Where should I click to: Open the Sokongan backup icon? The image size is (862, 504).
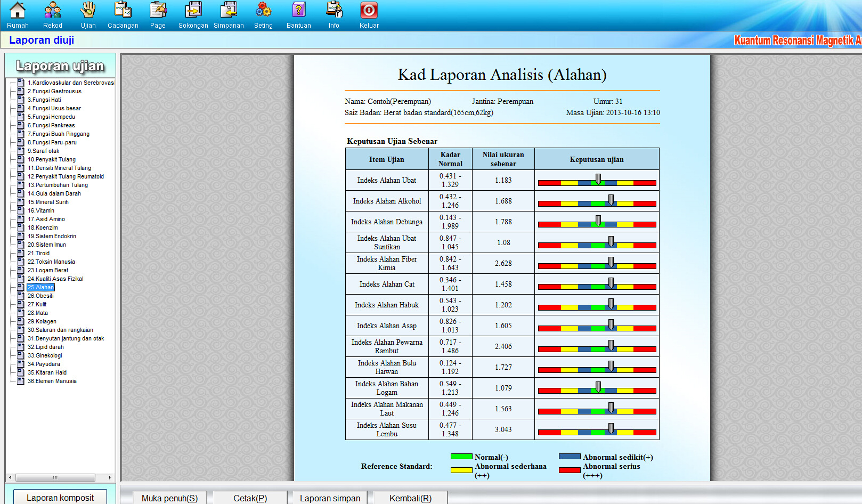point(193,15)
